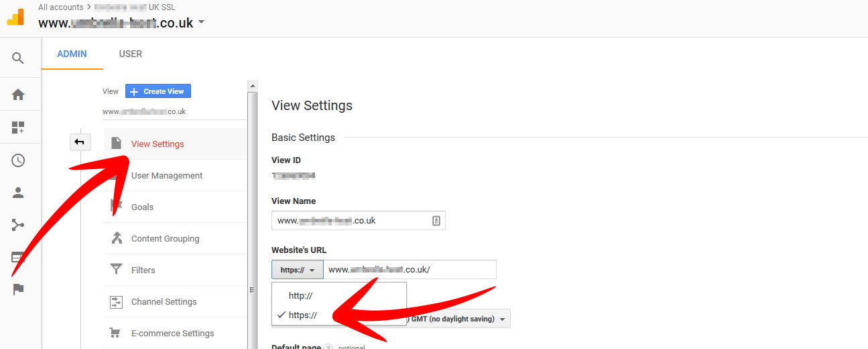Click the View Name input field

click(x=359, y=220)
